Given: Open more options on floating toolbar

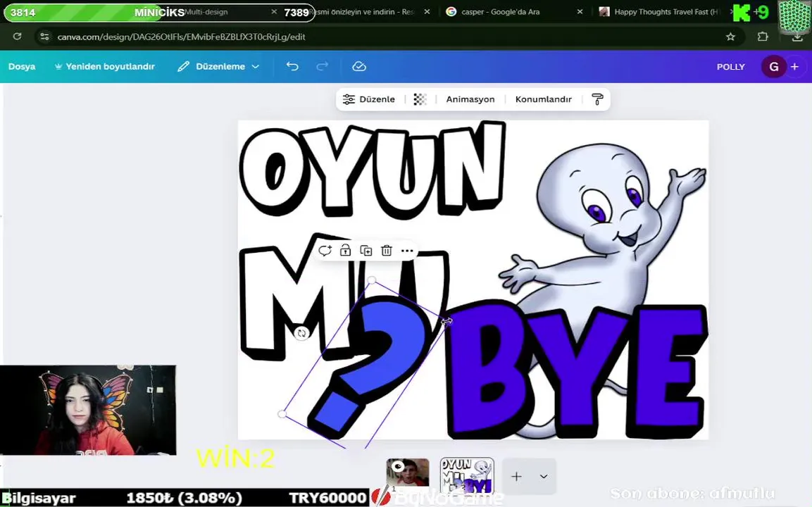Looking at the screenshot, I should point(407,251).
